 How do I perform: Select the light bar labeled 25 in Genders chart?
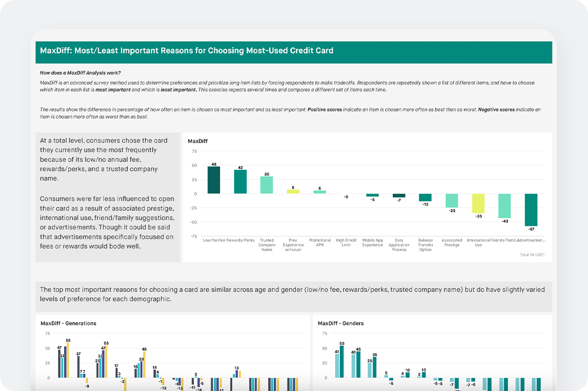pyautogui.click(x=370, y=370)
